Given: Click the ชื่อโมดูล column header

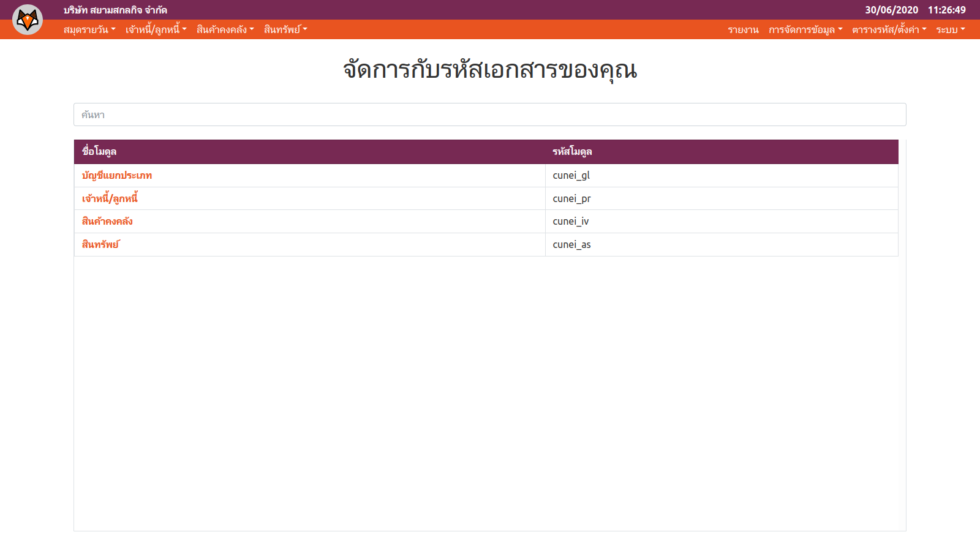Looking at the screenshot, I should (99, 152).
